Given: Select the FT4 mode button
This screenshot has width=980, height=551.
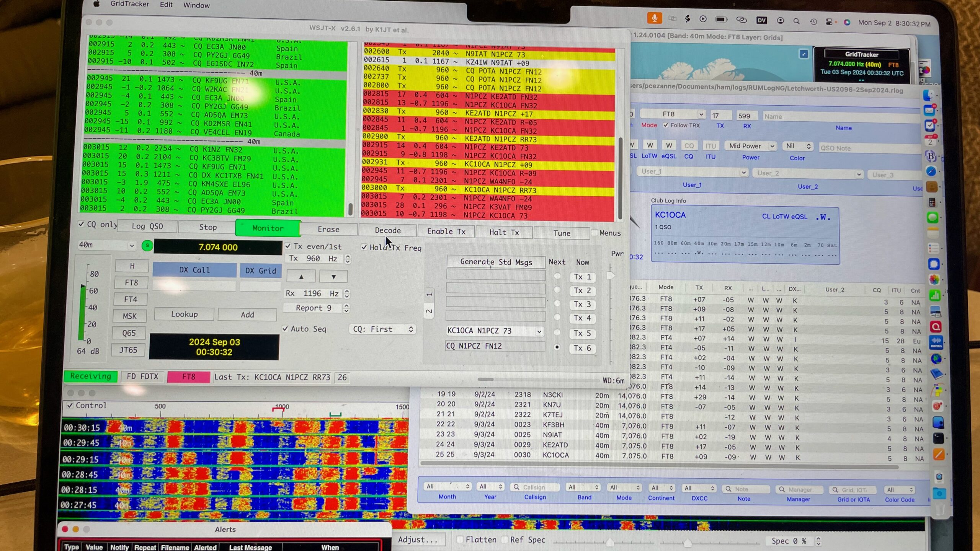Looking at the screenshot, I should (131, 299).
